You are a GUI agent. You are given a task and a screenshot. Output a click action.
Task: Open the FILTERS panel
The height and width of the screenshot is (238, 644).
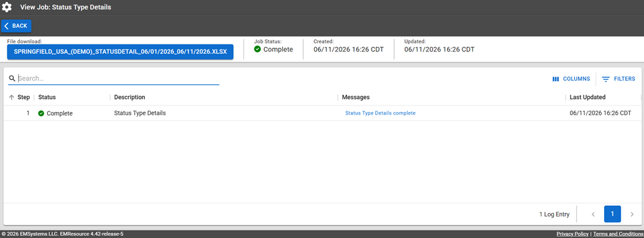point(618,78)
